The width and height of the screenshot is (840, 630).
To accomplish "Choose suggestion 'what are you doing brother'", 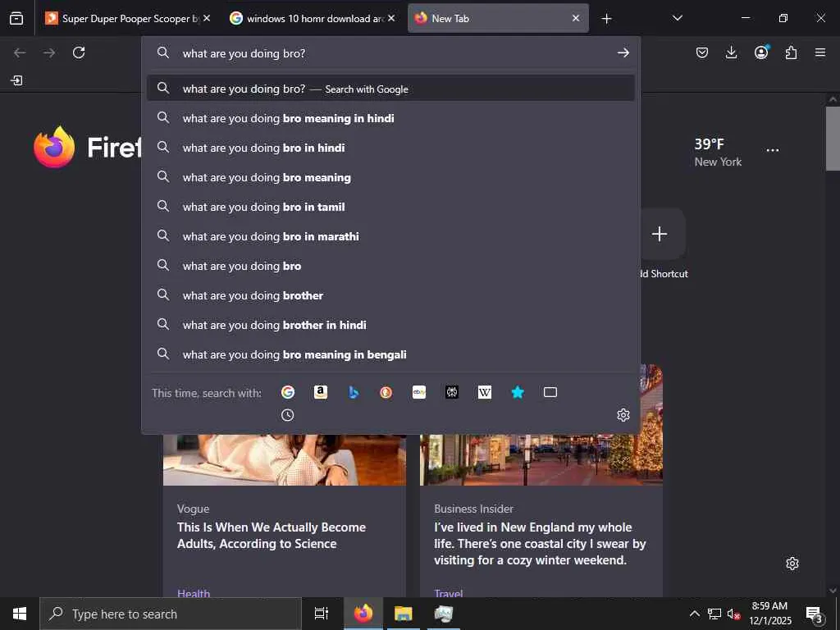I will [390, 295].
